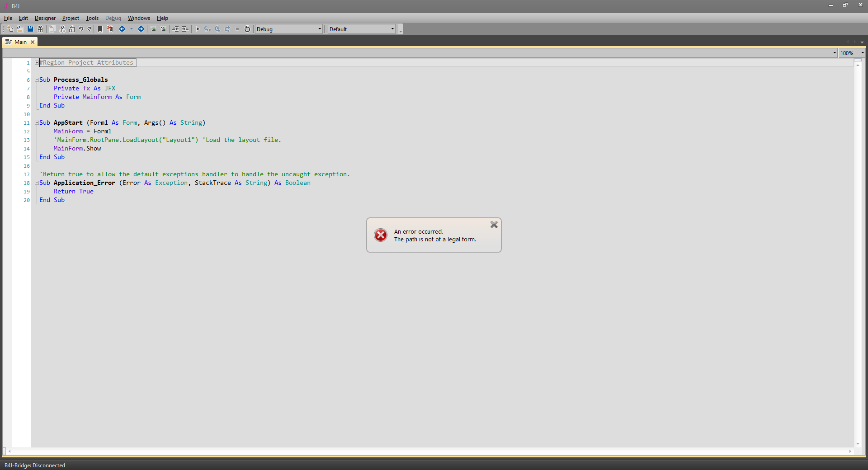Paste from clipboard using the toolbar icon
This screenshot has width=868, height=470.
click(x=72, y=29)
